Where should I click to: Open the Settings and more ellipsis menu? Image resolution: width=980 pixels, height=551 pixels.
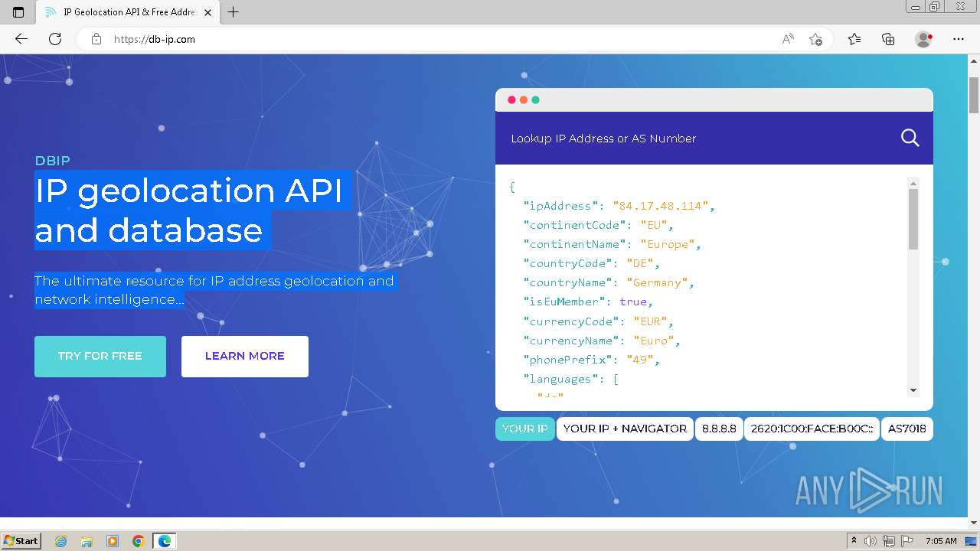tap(959, 39)
